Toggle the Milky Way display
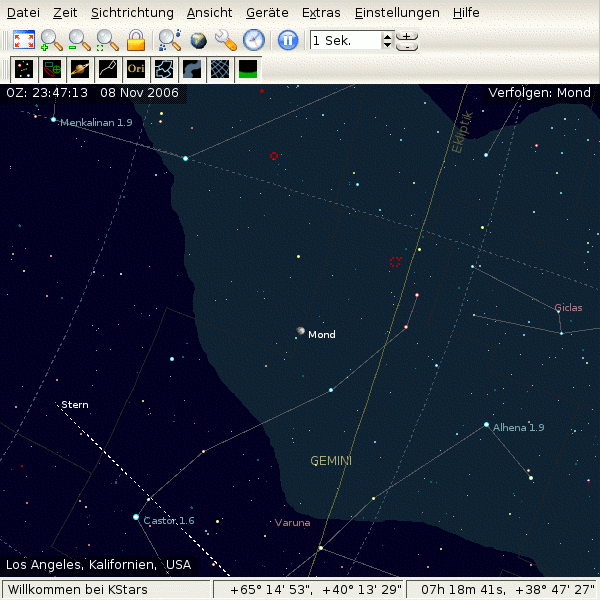Viewport: 600px width, 600px height. tap(192, 69)
